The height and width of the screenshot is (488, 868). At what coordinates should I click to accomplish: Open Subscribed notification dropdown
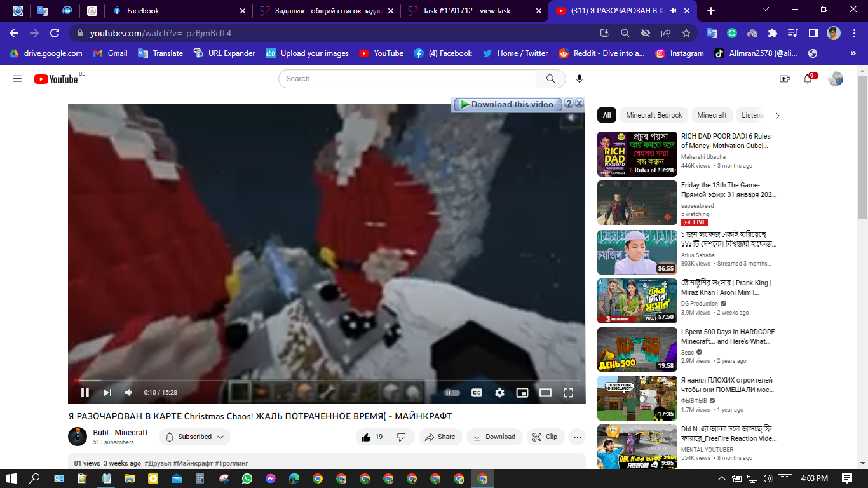click(x=194, y=437)
